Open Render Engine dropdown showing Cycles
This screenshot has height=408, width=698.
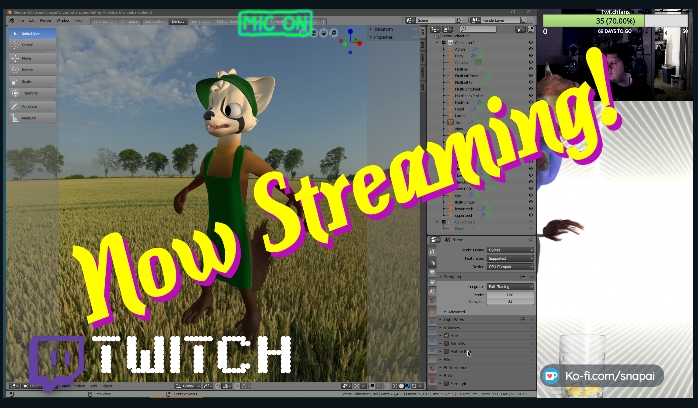tap(510, 250)
